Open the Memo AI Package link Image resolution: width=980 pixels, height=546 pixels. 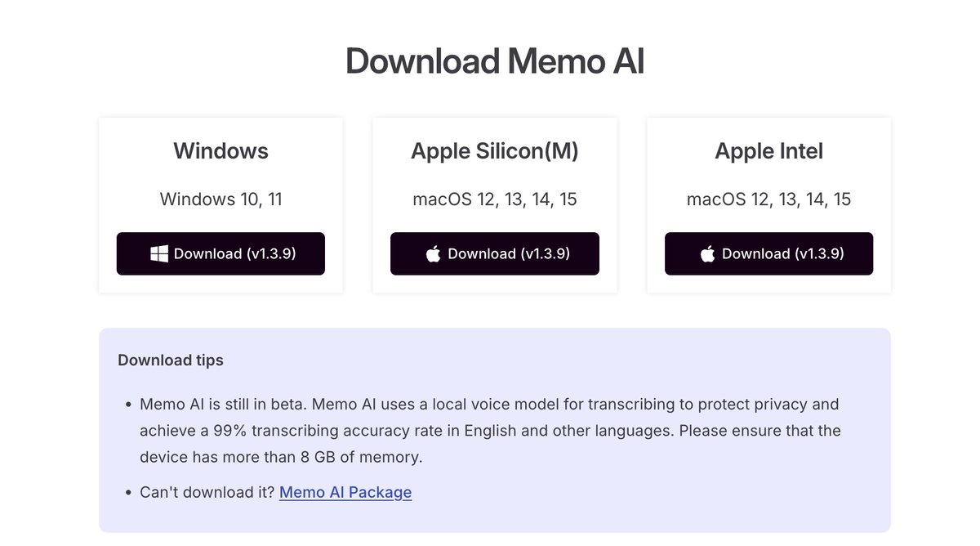click(x=345, y=492)
